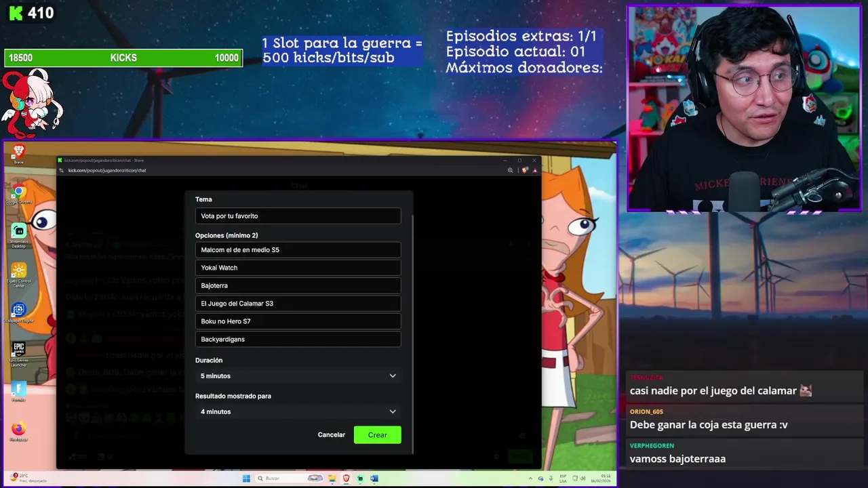Switch to Brave in the taskbar
Viewport: 868px width, 488px height.
point(347,479)
